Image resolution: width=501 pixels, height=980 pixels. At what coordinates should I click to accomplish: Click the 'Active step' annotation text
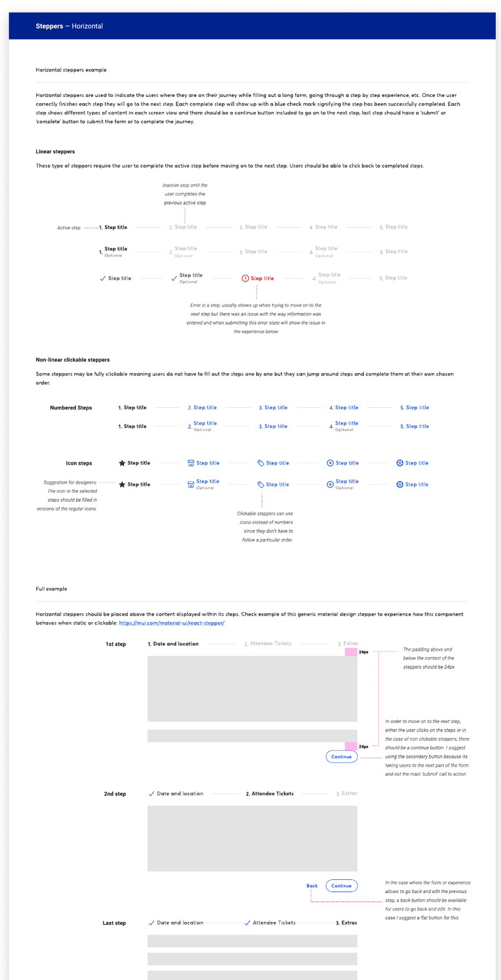(69, 228)
